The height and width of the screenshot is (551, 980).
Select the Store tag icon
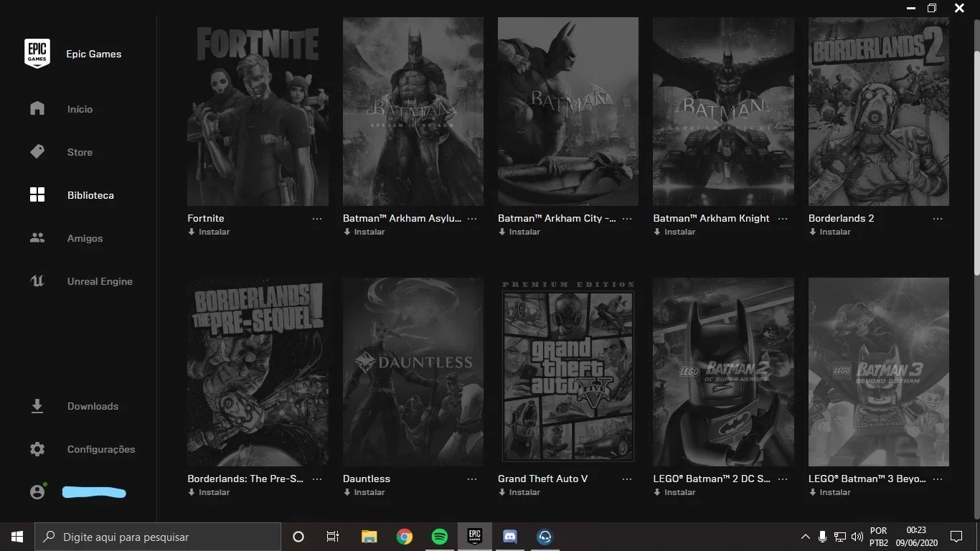coord(37,152)
